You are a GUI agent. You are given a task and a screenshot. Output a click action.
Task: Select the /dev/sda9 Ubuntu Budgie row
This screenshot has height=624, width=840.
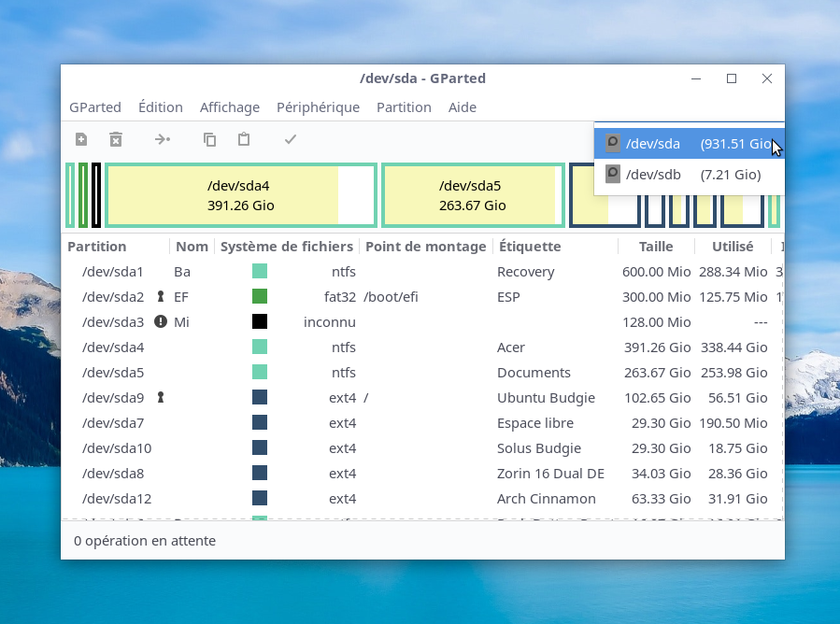(x=420, y=397)
